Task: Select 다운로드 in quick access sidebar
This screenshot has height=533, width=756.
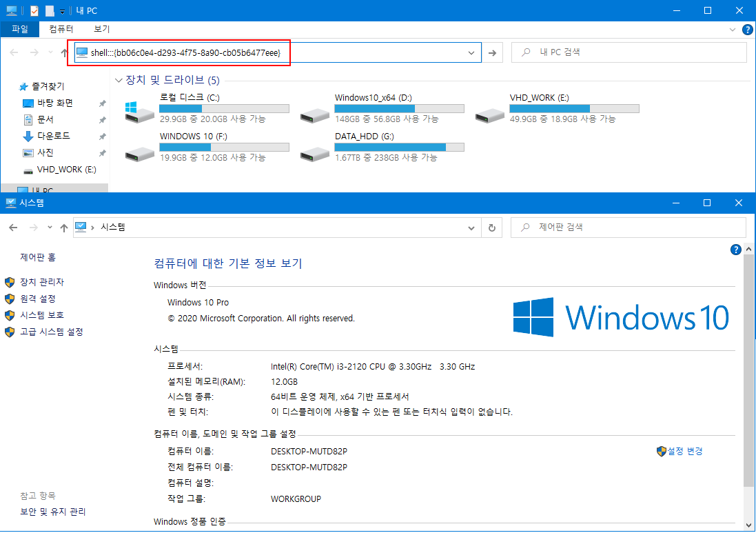Action: point(54,136)
